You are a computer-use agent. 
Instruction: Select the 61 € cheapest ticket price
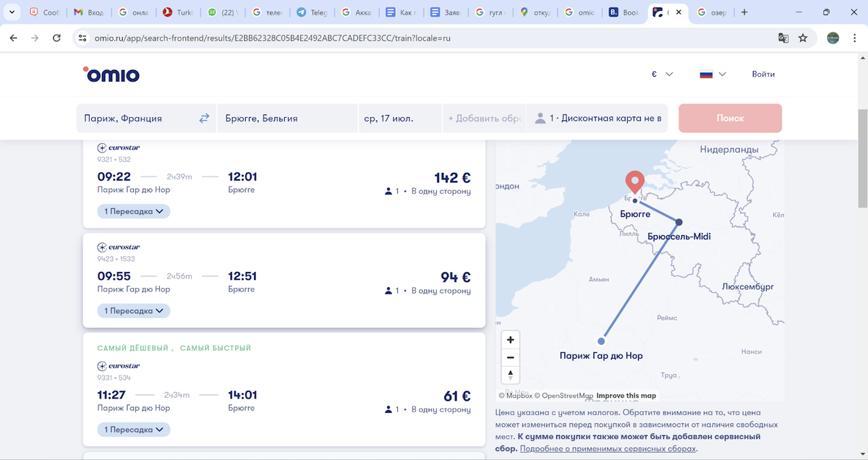point(457,396)
